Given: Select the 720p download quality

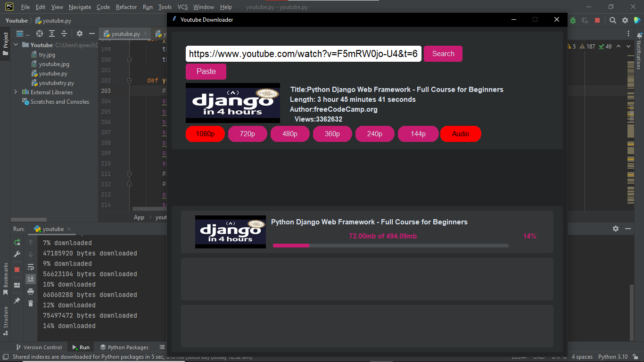Looking at the screenshot, I should (x=247, y=134).
